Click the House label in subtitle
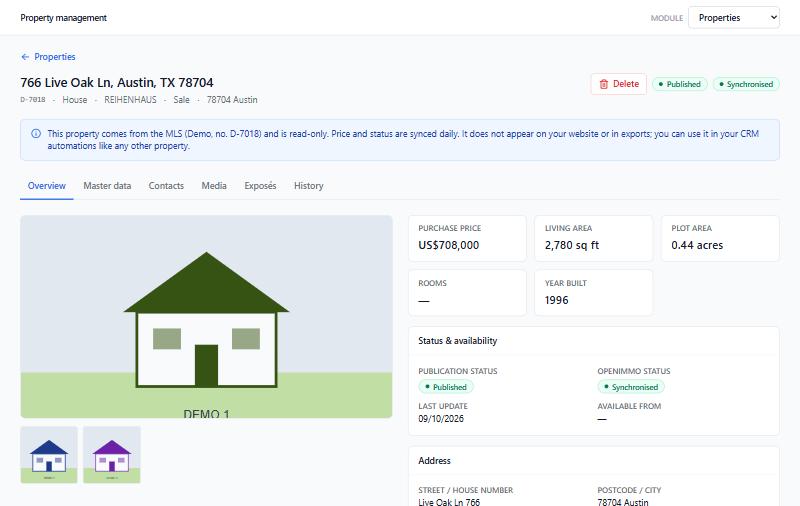The height and width of the screenshot is (506, 800). tap(74, 100)
